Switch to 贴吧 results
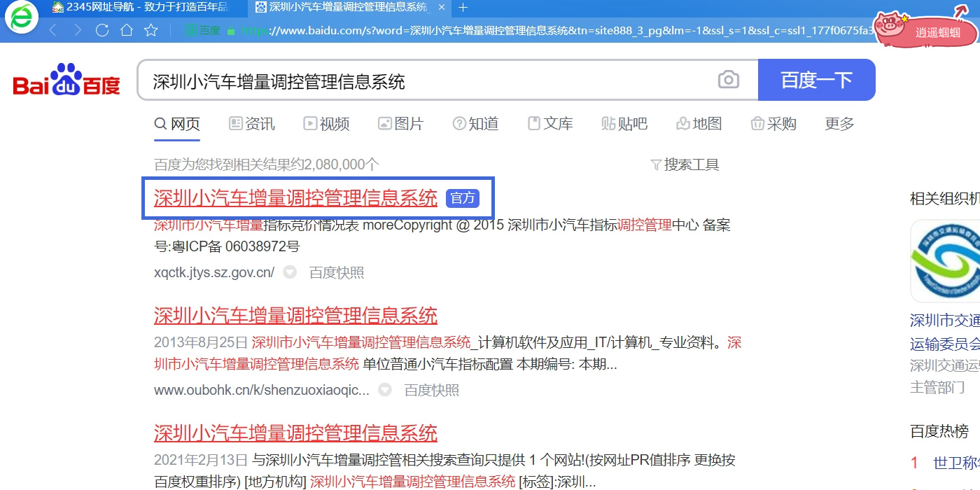This screenshot has height=490, width=980. click(x=625, y=124)
